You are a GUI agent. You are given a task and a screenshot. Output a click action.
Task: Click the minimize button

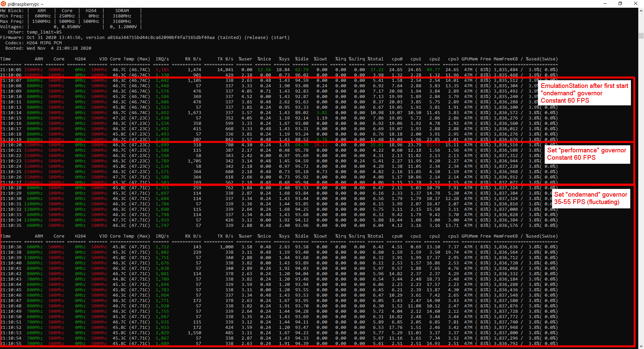click(605, 4)
